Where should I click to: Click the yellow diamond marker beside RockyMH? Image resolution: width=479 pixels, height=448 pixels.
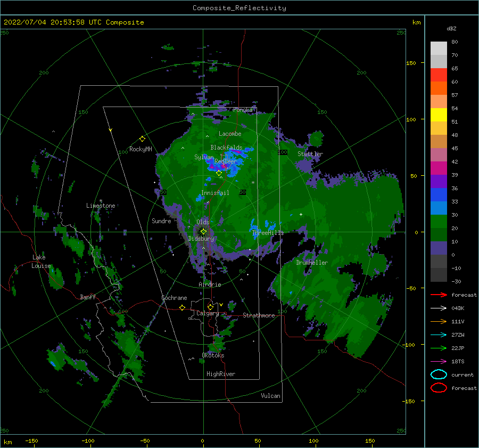142,139
